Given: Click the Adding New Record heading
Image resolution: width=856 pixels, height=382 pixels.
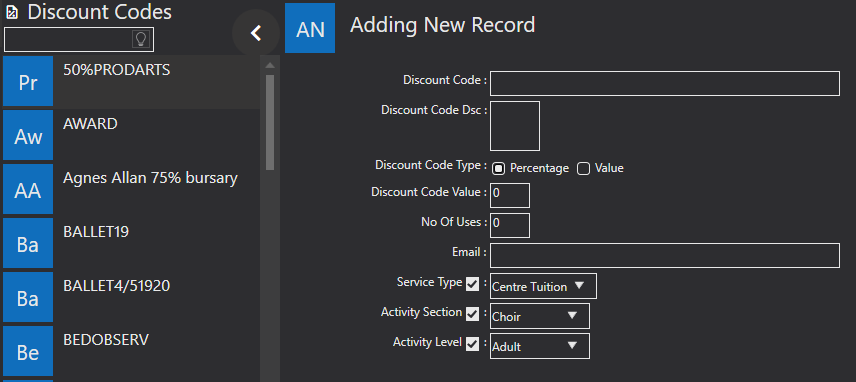Looking at the screenshot, I should tap(442, 25).
